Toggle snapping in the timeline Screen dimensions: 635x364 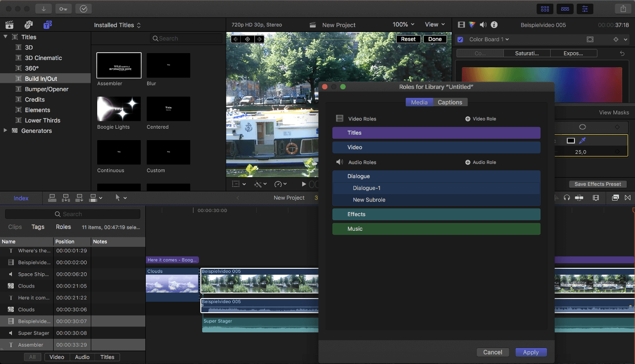tap(628, 198)
